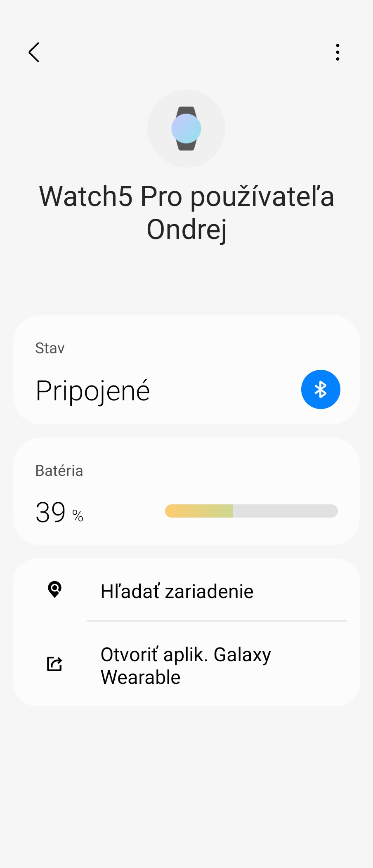Tap the word zariadenie in the list
373x868 pixels.
click(209, 591)
